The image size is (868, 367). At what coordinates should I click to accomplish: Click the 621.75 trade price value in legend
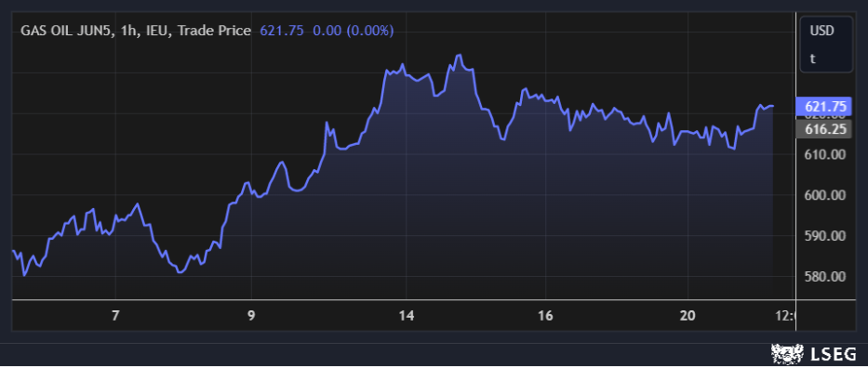coord(282,31)
